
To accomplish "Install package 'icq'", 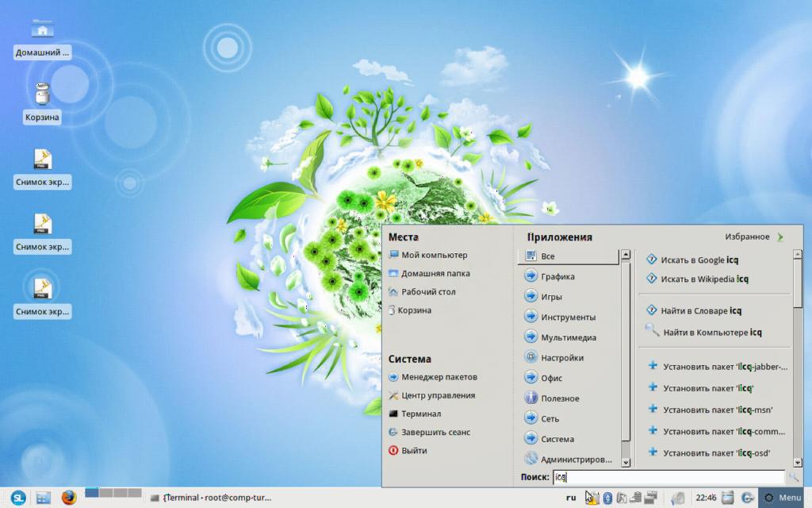I will 701,388.
